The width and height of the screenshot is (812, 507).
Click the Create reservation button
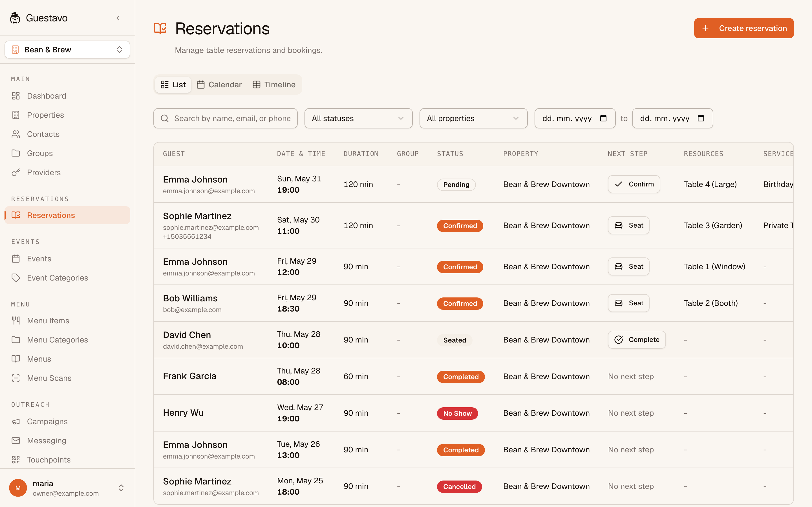744,28
